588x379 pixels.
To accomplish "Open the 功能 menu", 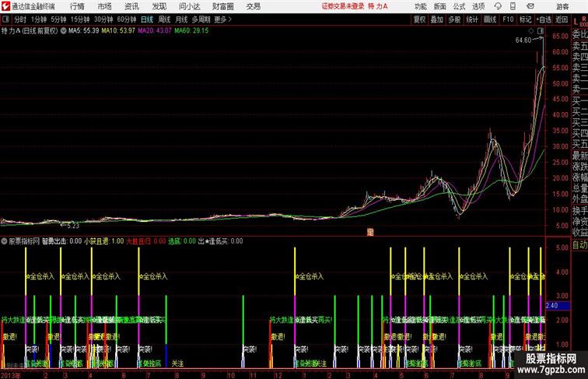I will pyautogui.click(x=420, y=6).
